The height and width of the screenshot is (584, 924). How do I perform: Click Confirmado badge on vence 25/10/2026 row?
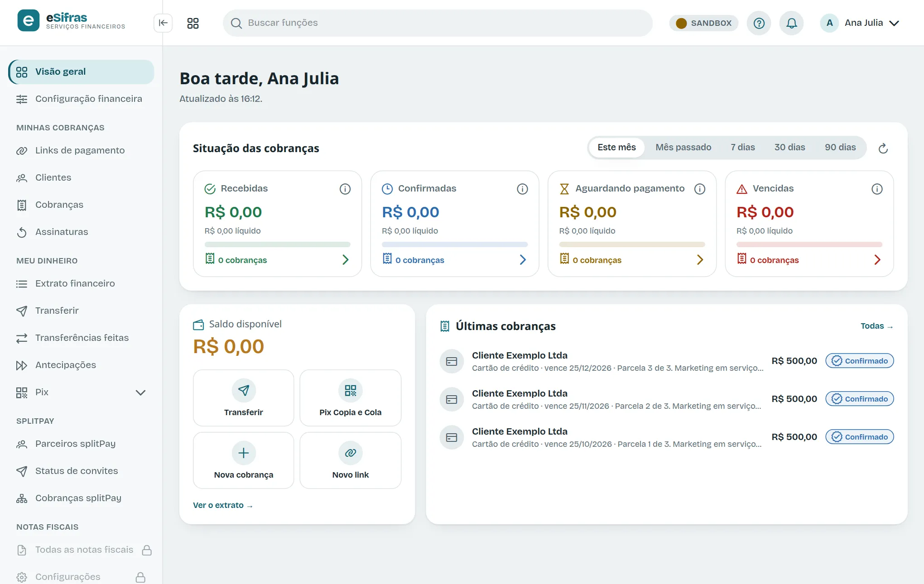[860, 437]
